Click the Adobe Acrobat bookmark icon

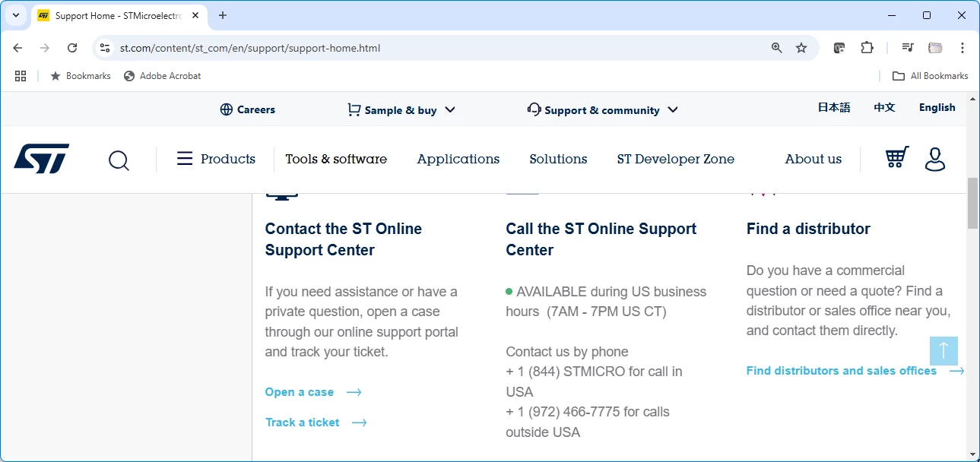tap(129, 76)
